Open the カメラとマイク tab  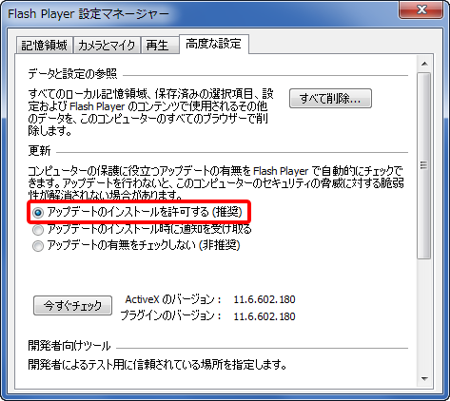pyautogui.click(x=107, y=45)
